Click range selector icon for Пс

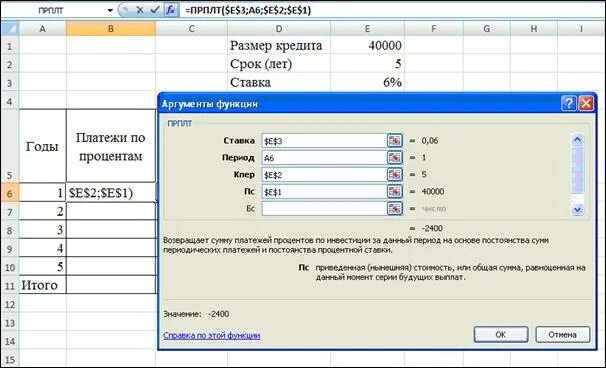pyautogui.click(x=394, y=192)
